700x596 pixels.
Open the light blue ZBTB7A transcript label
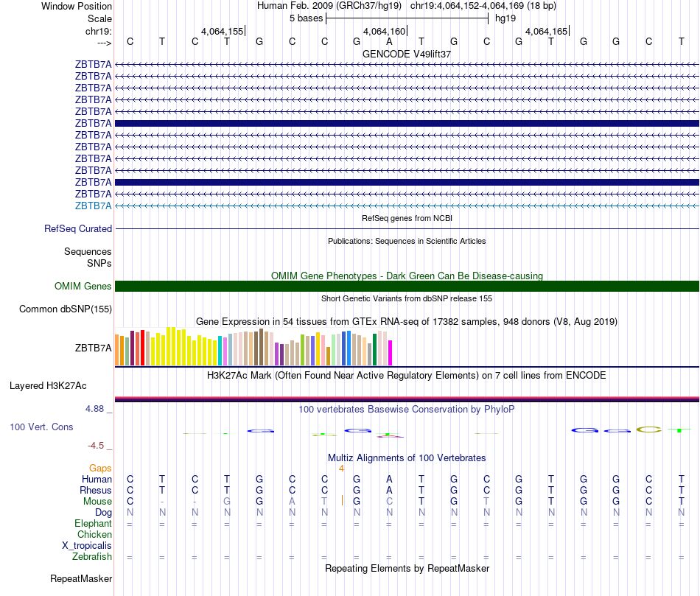tap(94, 206)
